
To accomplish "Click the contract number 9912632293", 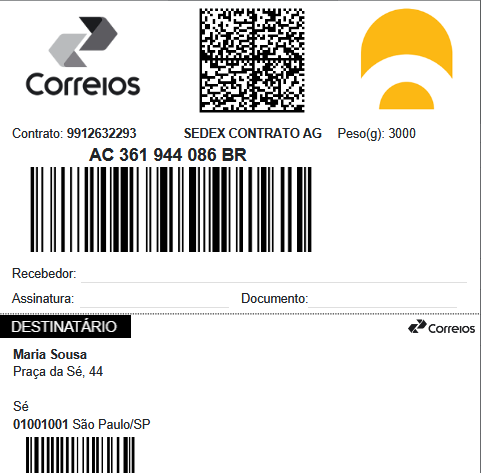I will coord(102,133).
